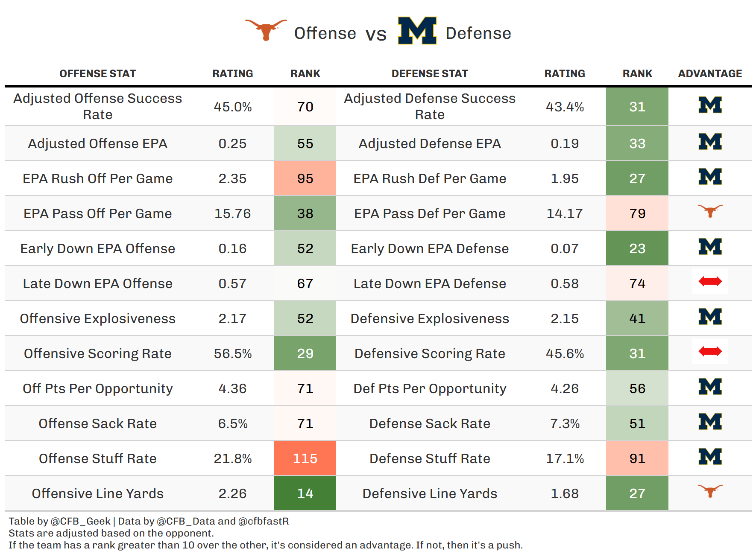Click Longhorn advantage icon in Line Yards row
The image size is (756, 560).
point(710,491)
